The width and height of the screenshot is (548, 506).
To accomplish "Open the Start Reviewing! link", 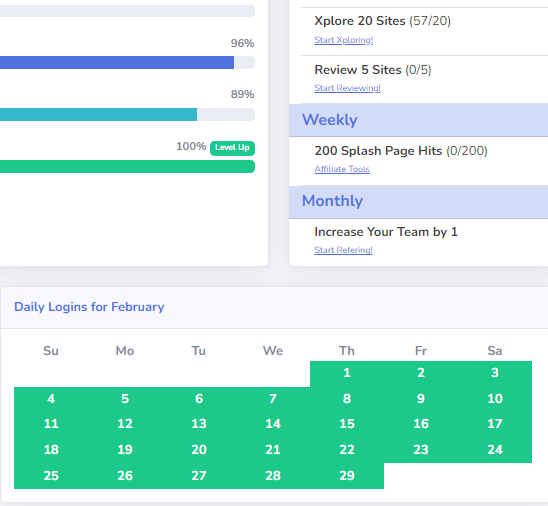I will pyautogui.click(x=347, y=88).
